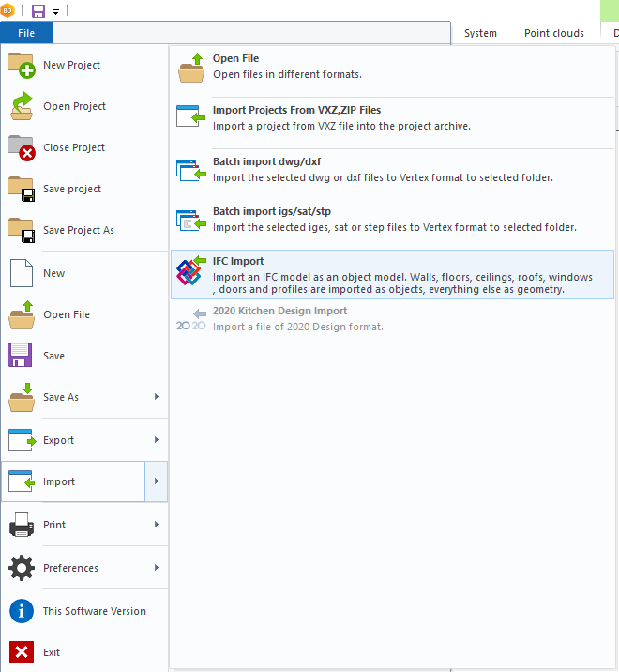Click 'Open files in different formats.' description
Image resolution: width=619 pixels, height=672 pixels.
287,74
